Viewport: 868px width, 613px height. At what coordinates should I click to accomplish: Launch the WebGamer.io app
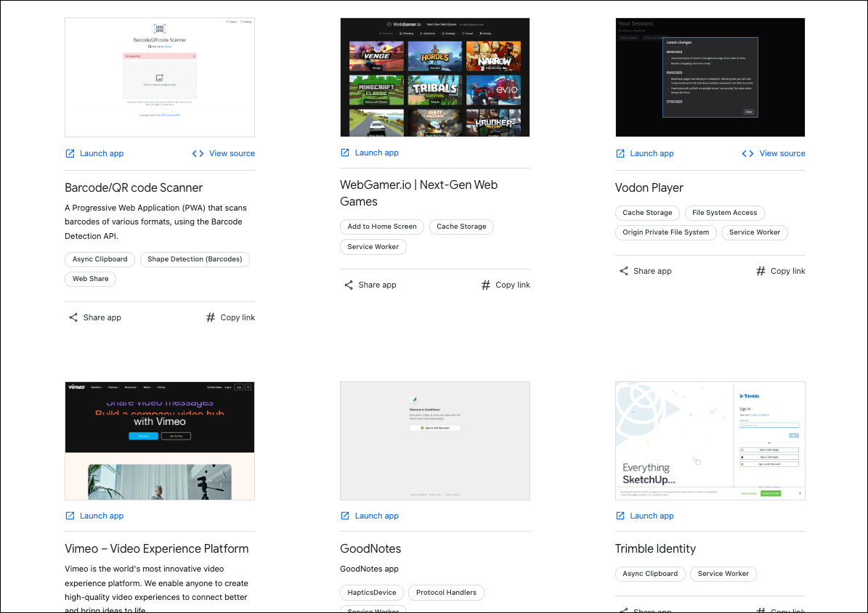pyautogui.click(x=376, y=153)
